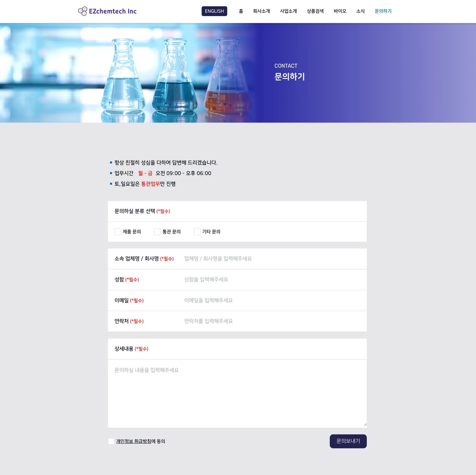Submit with the 문의보내기 button

pos(348,441)
